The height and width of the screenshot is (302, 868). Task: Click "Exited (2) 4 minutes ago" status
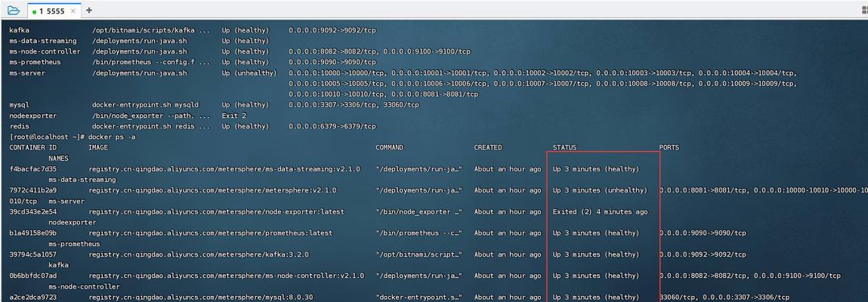click(600, 212)
